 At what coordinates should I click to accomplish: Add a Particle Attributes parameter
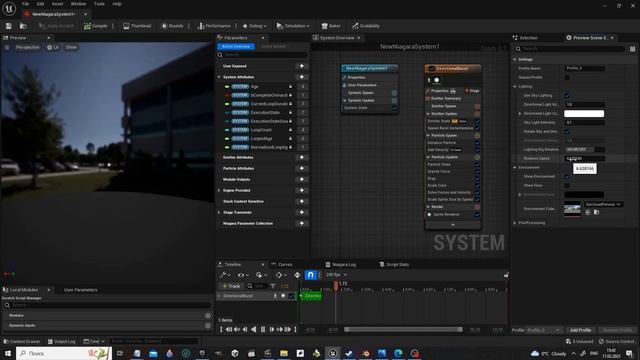(x=302, y=169)
